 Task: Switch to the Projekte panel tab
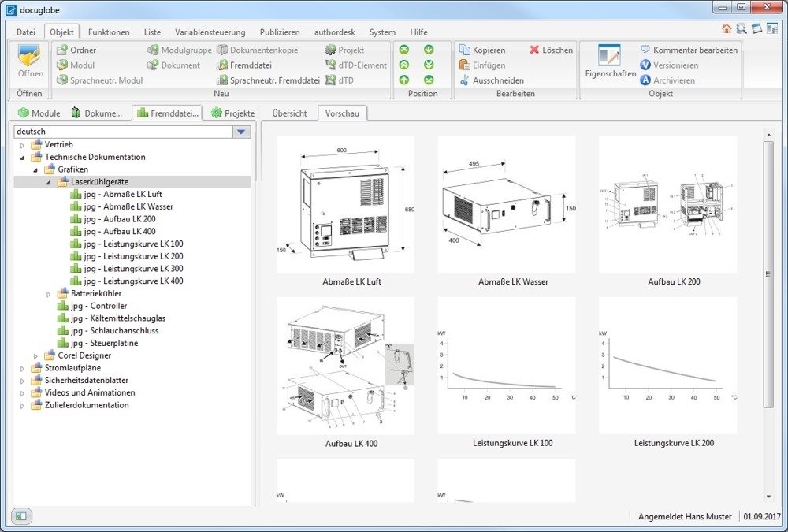[232, 113]
